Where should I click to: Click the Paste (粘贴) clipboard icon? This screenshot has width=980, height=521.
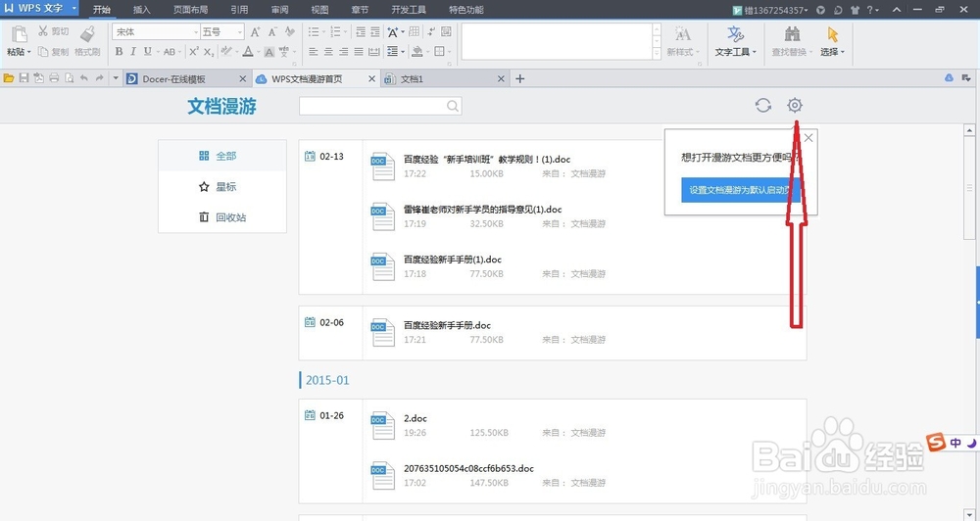19,34
